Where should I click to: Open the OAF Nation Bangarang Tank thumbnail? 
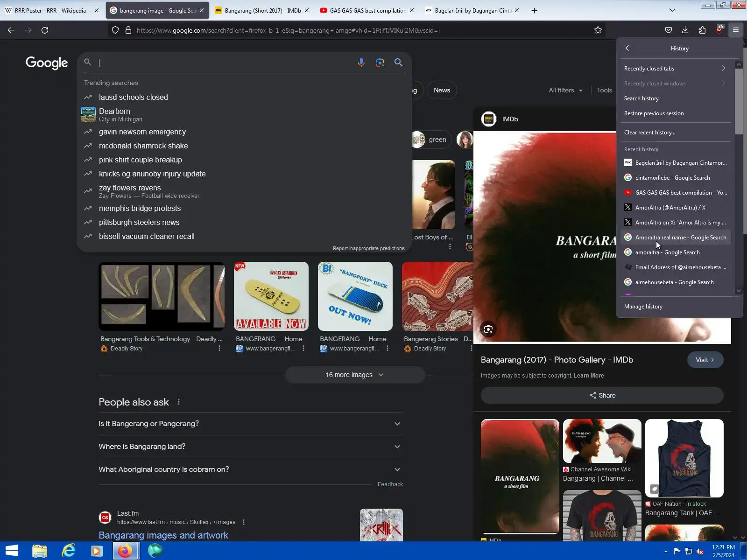pos(684,458)
